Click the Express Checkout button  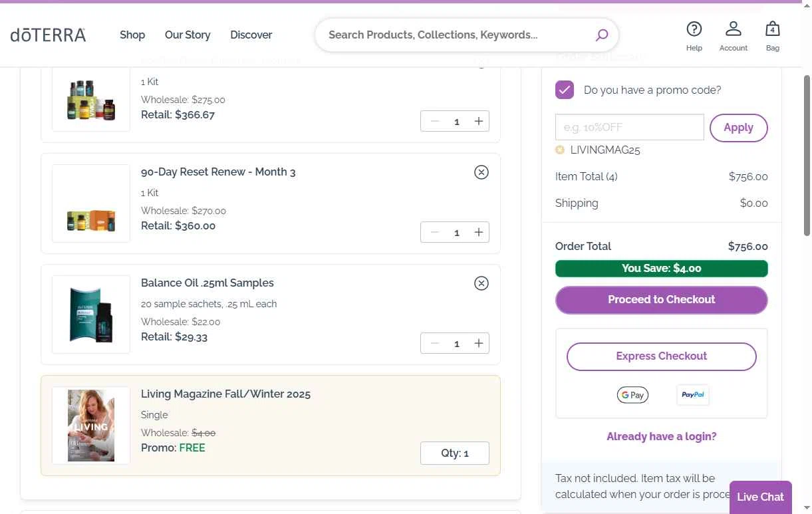click(661, 356)
